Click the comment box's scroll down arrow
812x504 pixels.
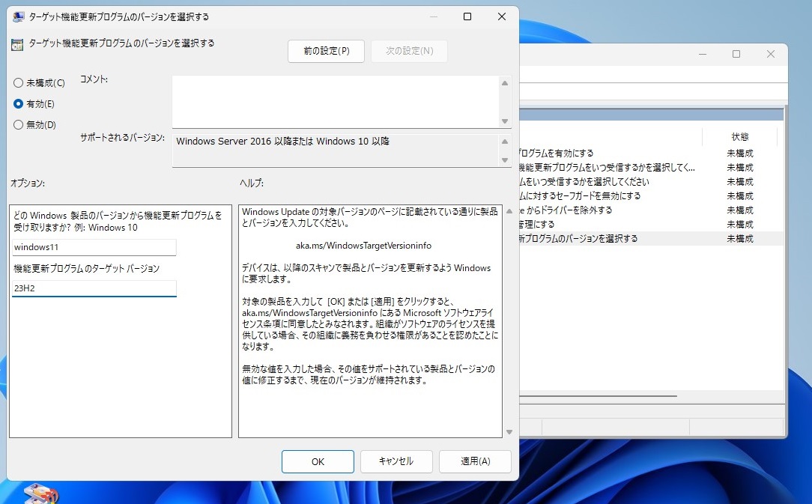coord(505,121)
